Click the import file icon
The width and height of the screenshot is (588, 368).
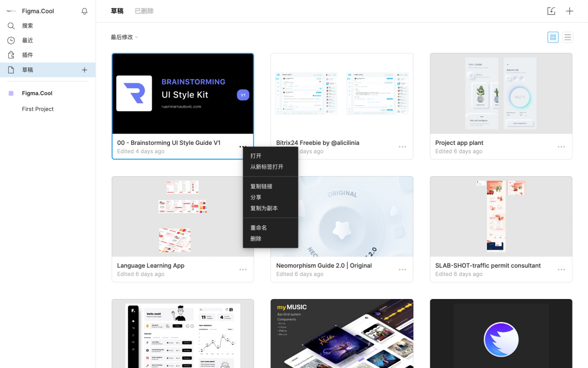pos(551,11)
